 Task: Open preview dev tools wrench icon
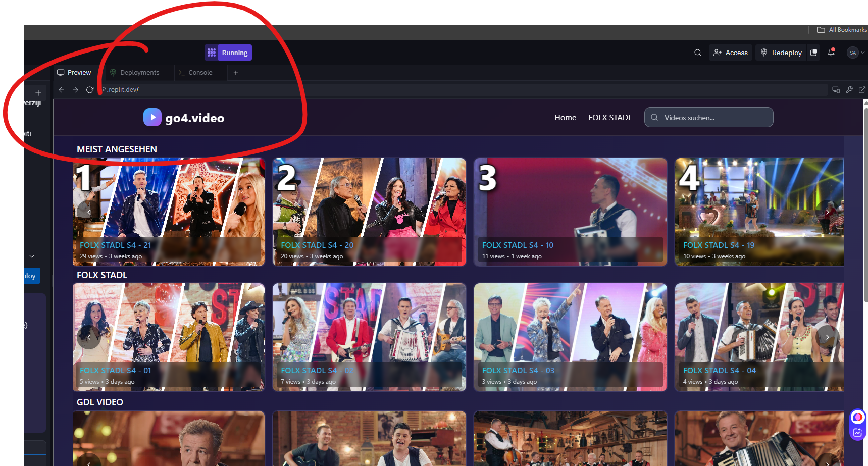point(849,90)
